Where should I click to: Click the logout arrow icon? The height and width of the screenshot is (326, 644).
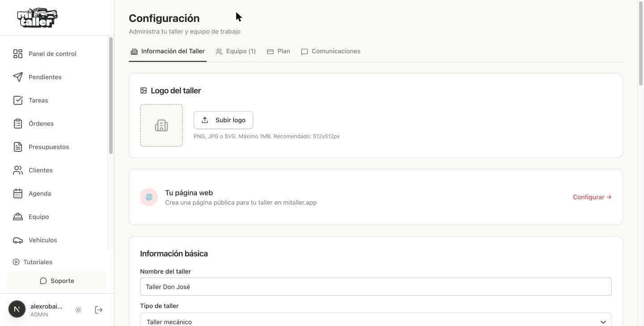[99, 310]
